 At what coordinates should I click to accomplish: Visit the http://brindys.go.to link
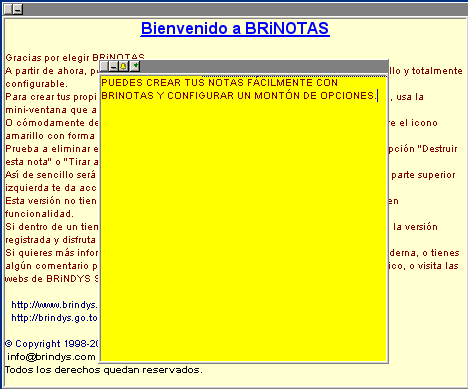[x=54, y=318]
